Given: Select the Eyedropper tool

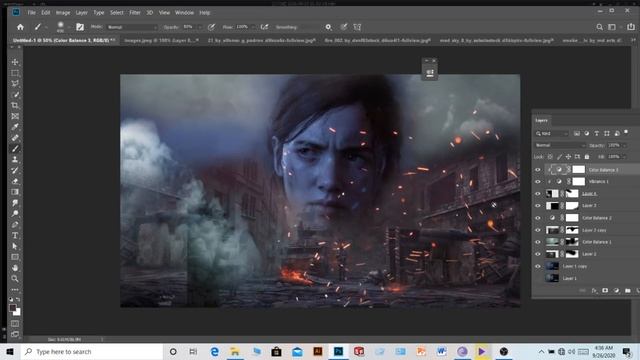Looking at the screenshot, I should tap(15, 127).
